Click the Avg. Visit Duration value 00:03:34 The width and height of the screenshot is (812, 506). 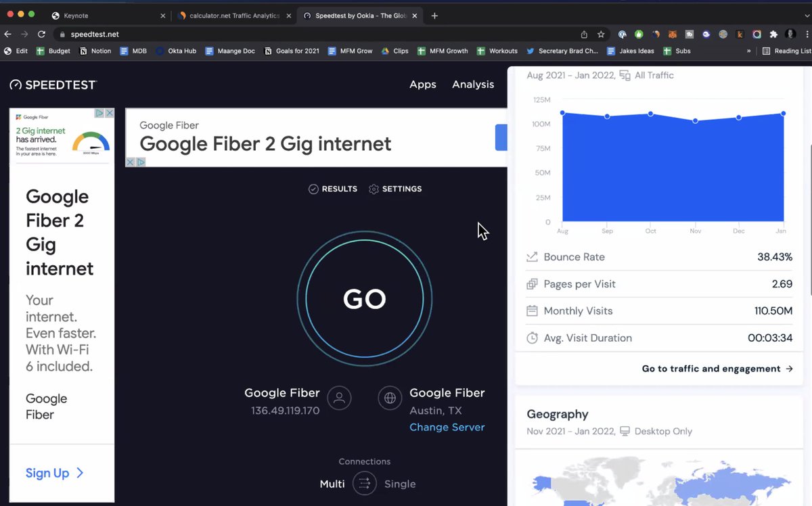(770, 338)
